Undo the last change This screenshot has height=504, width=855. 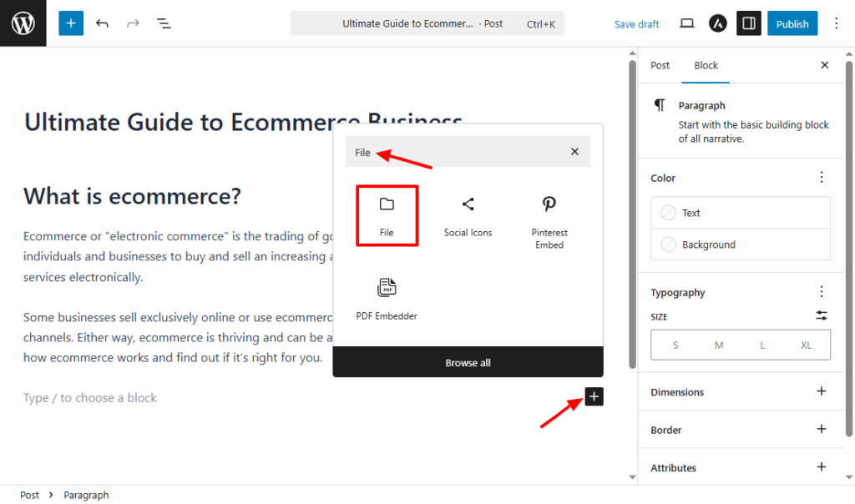pos(102,23)
